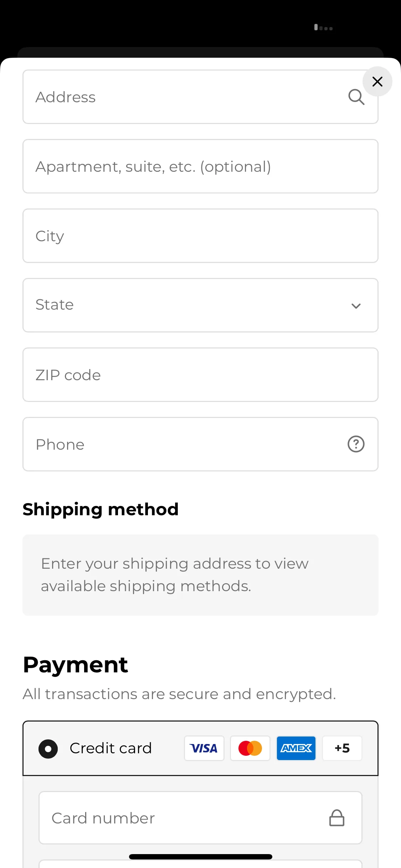
Task: Click the Amex card logo
Action: coord(296,748)
